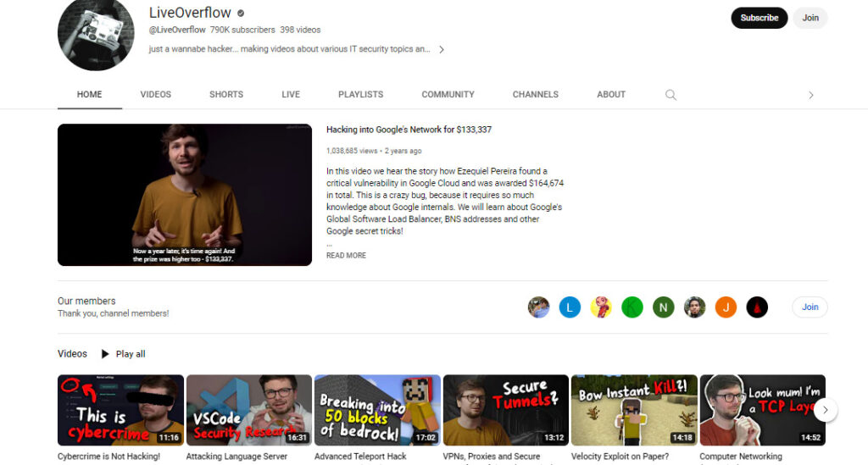Screen dimensions: 868x465
Task: Search the channel with the magnifier icon
Action: (x=670, y=95)
